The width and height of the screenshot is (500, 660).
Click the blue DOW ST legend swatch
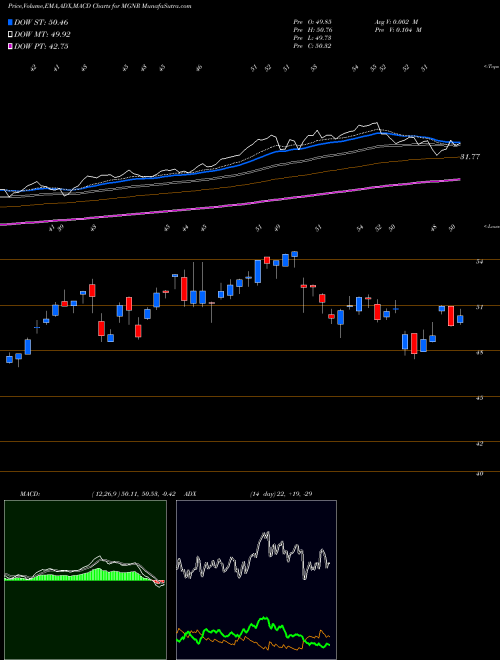[10, 22]
